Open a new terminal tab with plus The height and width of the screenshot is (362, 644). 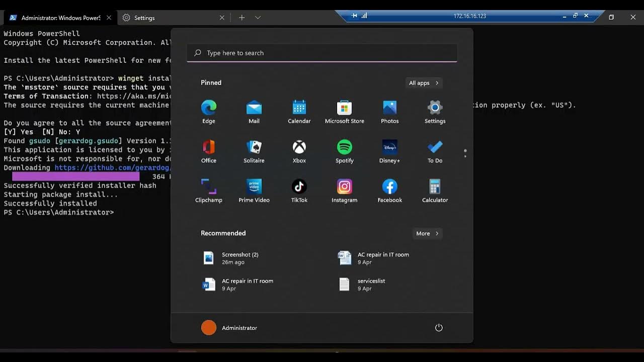click(242, 18)
